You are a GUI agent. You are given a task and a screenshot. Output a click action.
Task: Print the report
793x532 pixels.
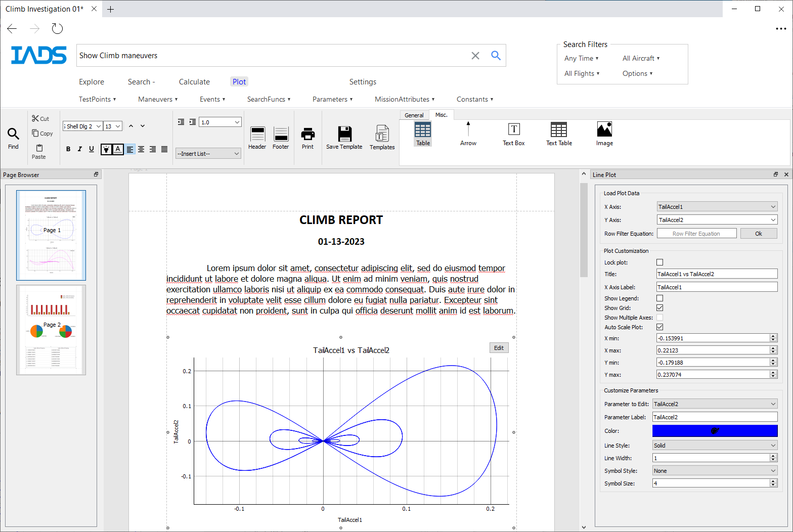(x=307, y=138)
